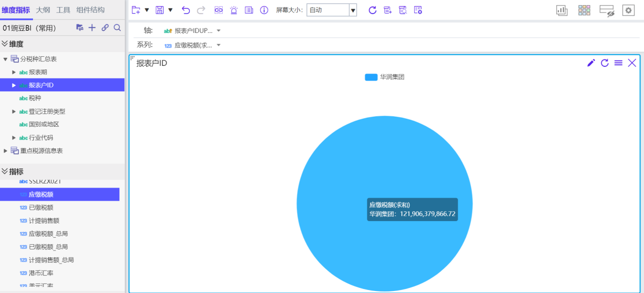The width and height of the screenshot is (644, 293).
Task: Select the 计提销售额_总局 measure
Action: tap(51, 260)
